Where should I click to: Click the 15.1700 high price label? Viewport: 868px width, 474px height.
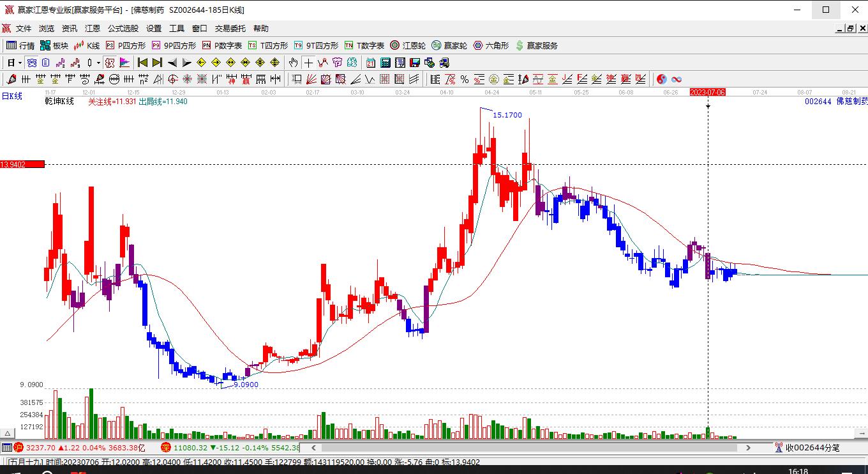[507, 115]
